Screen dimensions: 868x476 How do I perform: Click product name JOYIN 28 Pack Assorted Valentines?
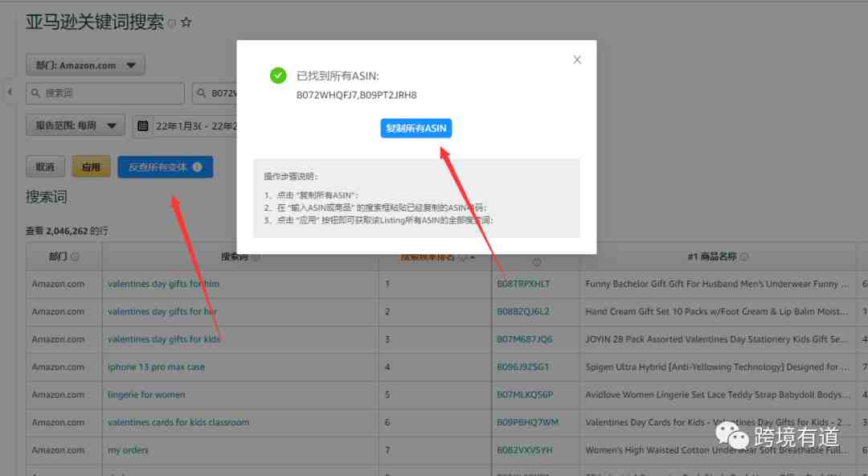(717, 339)
